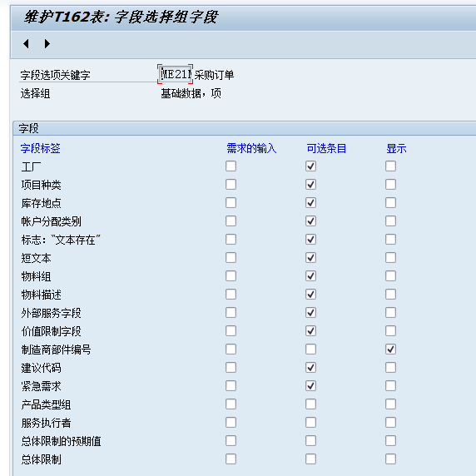The width and height of the screenshot is (476, 476).
Task: Check 需求的输入 for 总体限制的预期值
Action: click(x=231, y=441)
